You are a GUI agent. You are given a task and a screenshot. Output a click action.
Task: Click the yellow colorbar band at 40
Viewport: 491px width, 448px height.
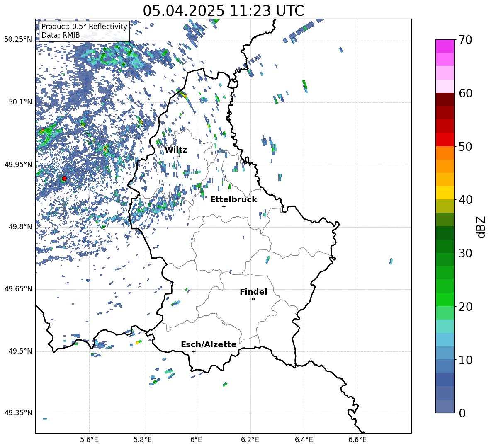click(x=445, y=193)
